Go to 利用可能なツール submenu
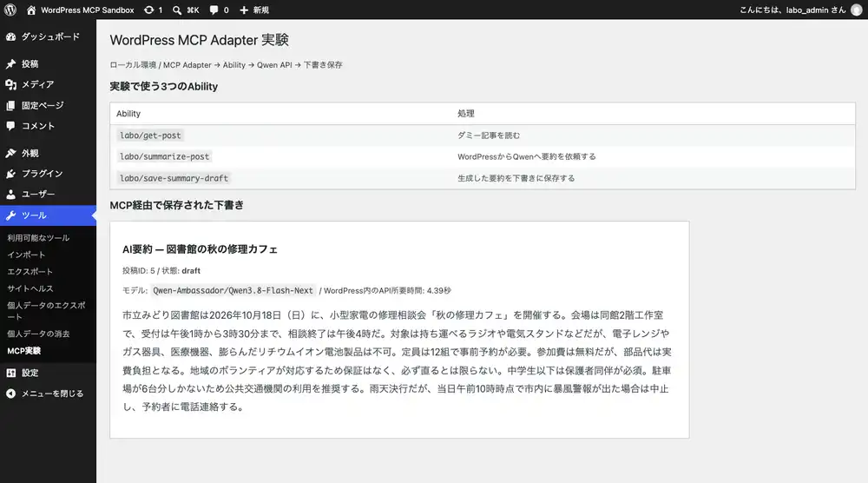Image resolution: width=868 pixels, height=483 pixels. (x=38, y=238)
